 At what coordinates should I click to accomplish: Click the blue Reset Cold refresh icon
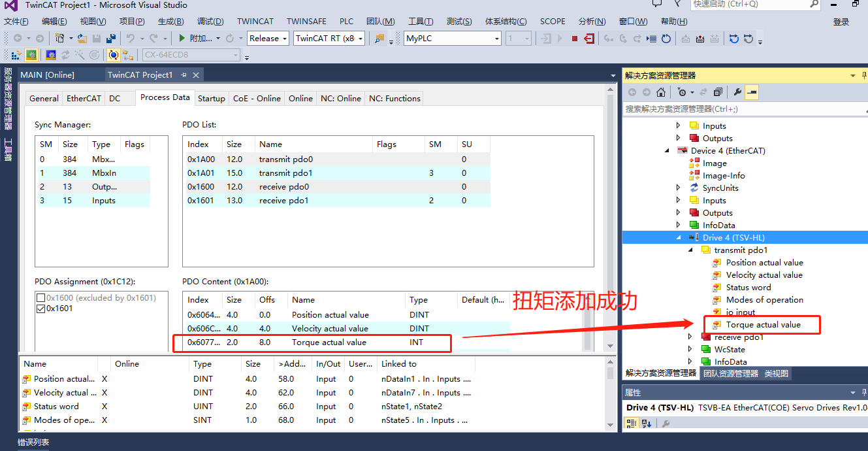(x=734, y=39)
